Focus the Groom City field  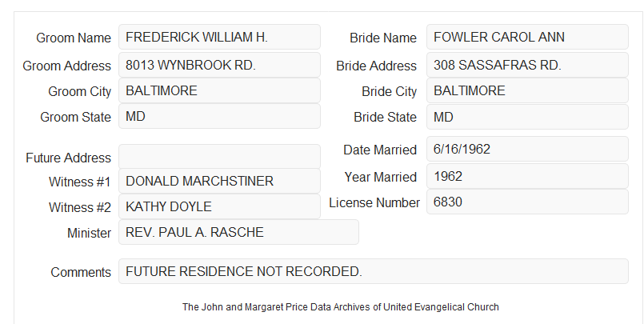pos(219,90)
